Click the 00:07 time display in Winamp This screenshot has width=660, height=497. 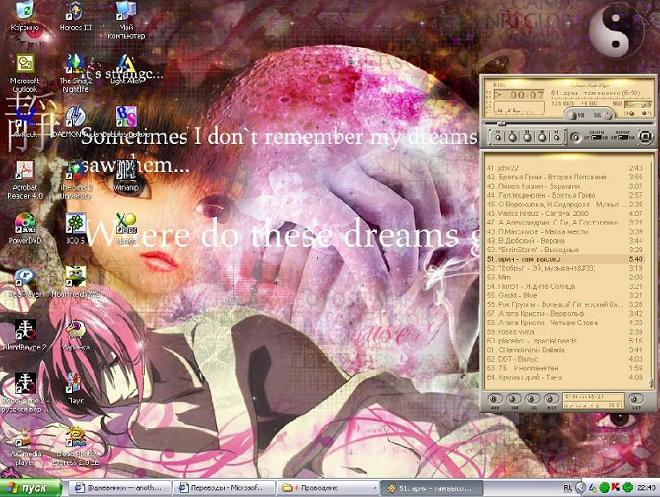click(x=526, y=95)
